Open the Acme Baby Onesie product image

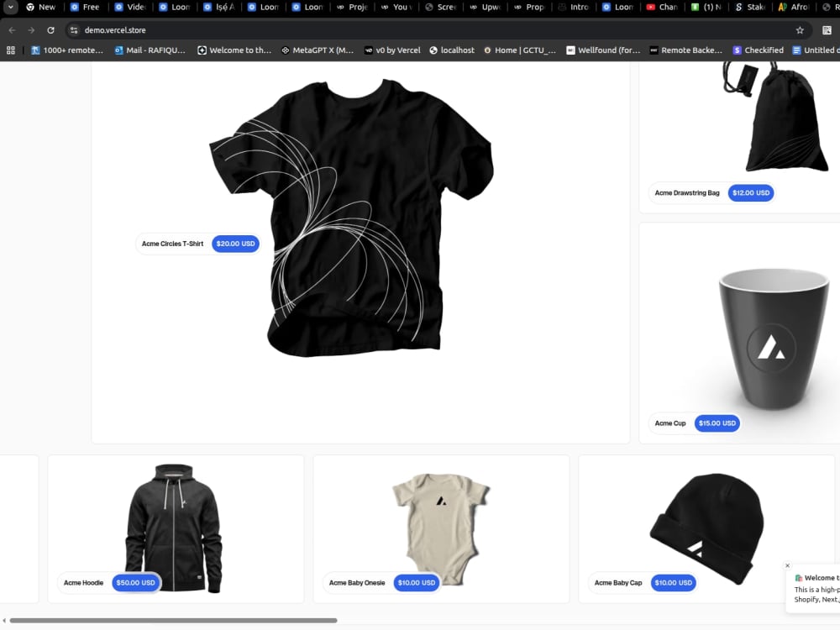click(440, 528)
